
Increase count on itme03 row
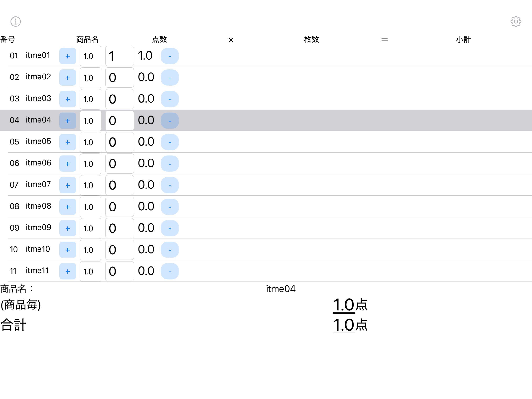click(68, 99)
